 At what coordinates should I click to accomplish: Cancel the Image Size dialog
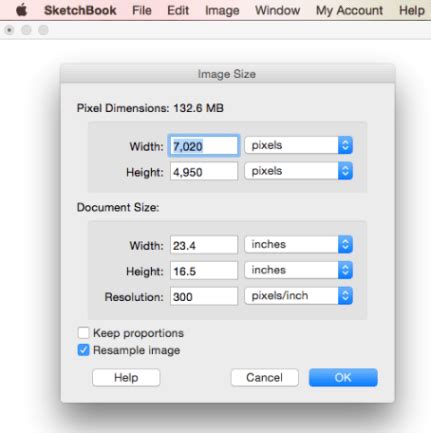[x=264, y=377]
